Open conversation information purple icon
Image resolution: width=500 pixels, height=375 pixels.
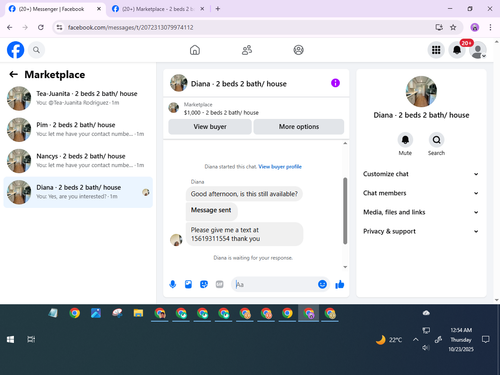tap(335, 83)
